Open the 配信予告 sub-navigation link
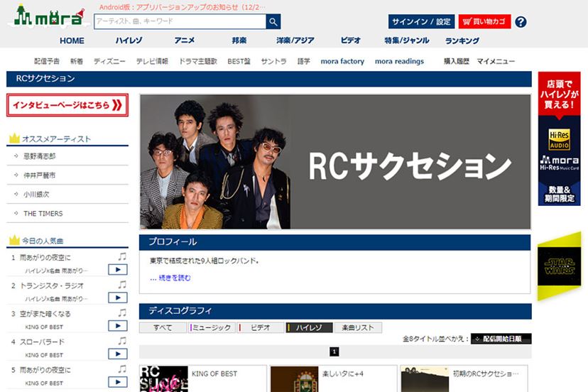Screen dimensions: 588x392 pyautogui.click(x=47, y=61)
